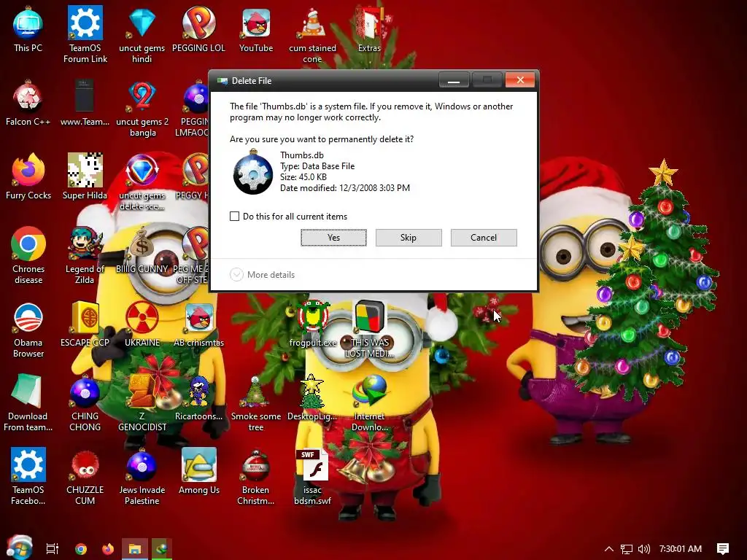The image size is (747, 560).
Task: Select the Ricartoons... shortcut
Action: pos(198,398)
